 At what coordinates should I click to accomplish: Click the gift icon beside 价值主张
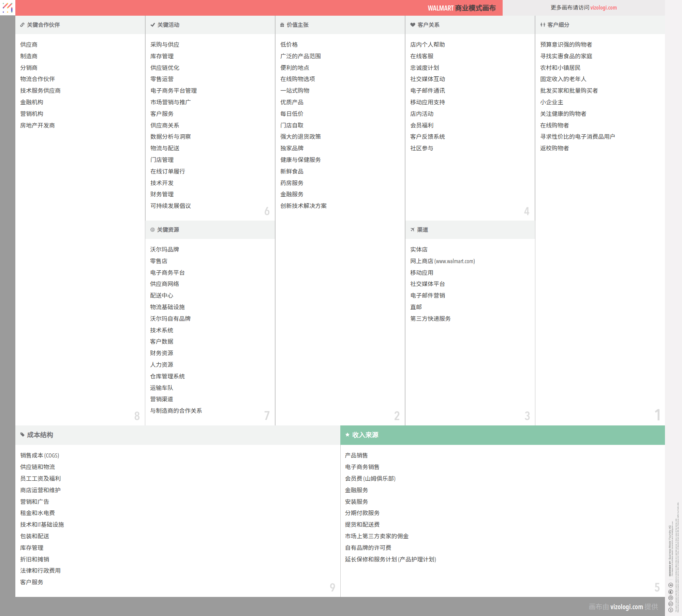[282, 25]
